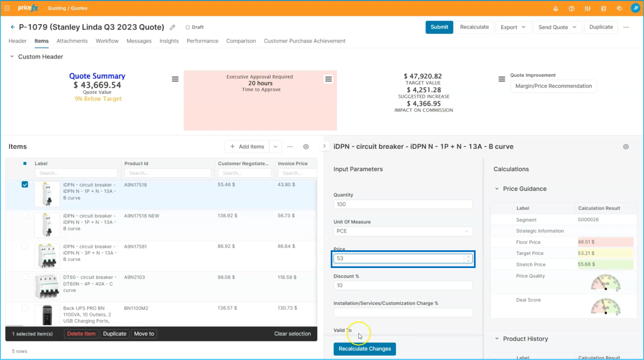Click the pencil icon to edit quote name
This screenshot has height=360, width=644.
[172, 27]
